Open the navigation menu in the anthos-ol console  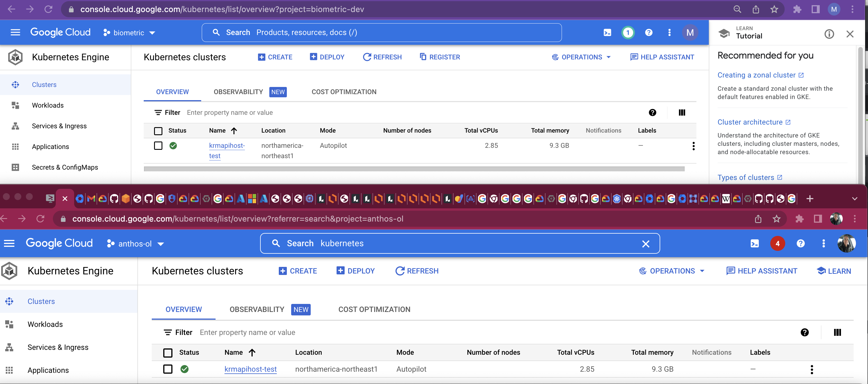tap(9, 243)
